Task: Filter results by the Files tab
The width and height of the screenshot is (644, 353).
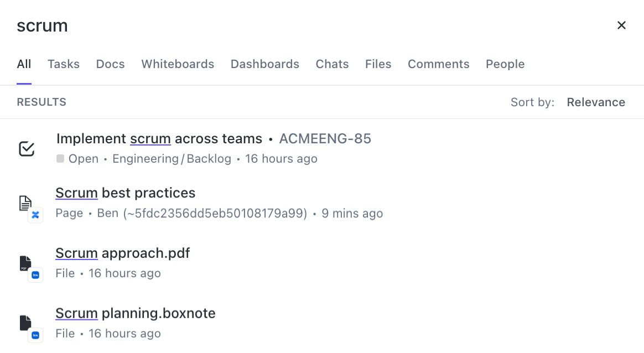Action: pyautogui.click(x=378, y=64)
